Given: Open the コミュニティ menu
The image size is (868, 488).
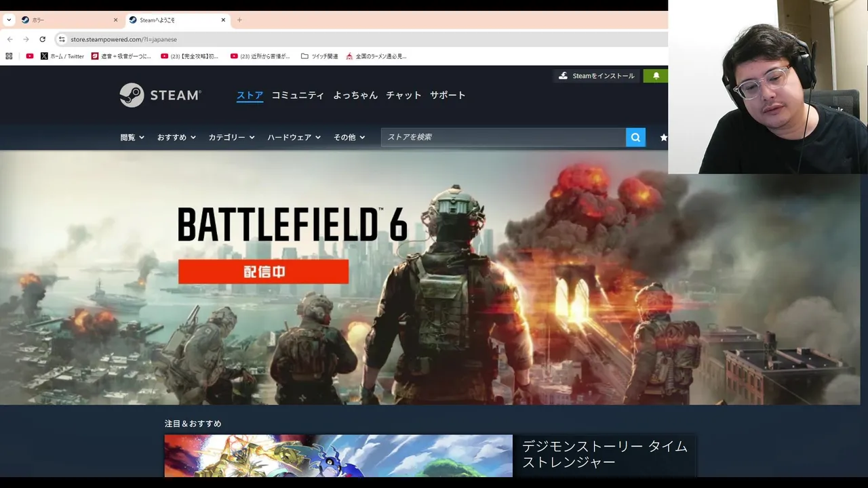Looking at the screenshot, I should (x=298, y=96).
